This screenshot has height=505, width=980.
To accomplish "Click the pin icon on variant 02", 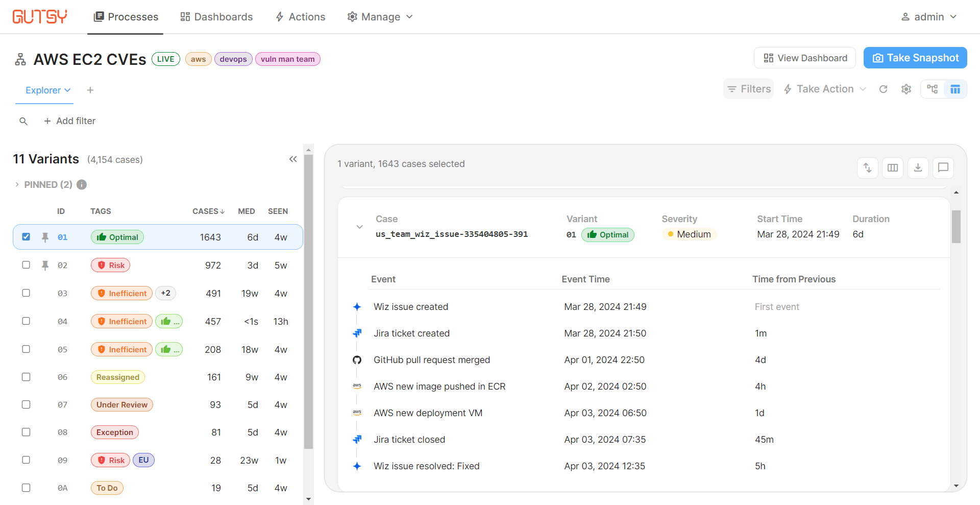I will click(x=45, y=265).
